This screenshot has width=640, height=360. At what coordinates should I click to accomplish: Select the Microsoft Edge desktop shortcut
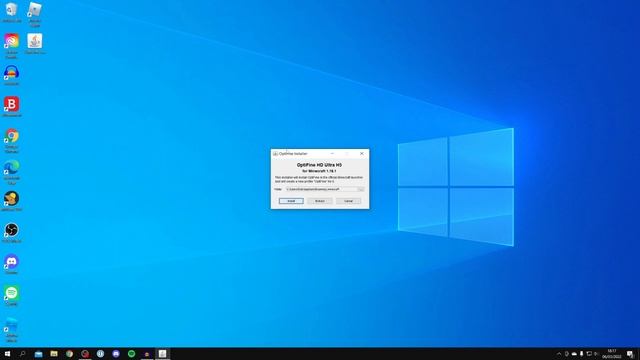[x=11, y=172]
